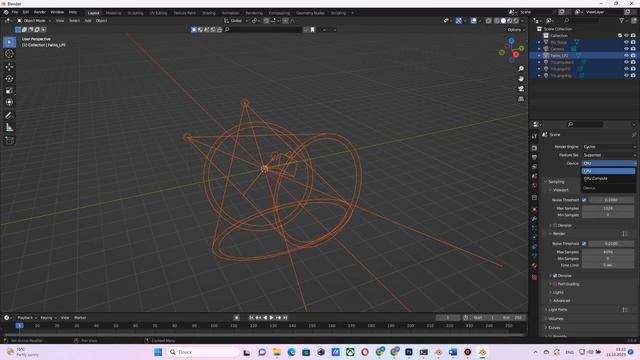Screen dimensions: 640x360
Task: Disable Camera in renders camera icon
Action: pos(633,49)
